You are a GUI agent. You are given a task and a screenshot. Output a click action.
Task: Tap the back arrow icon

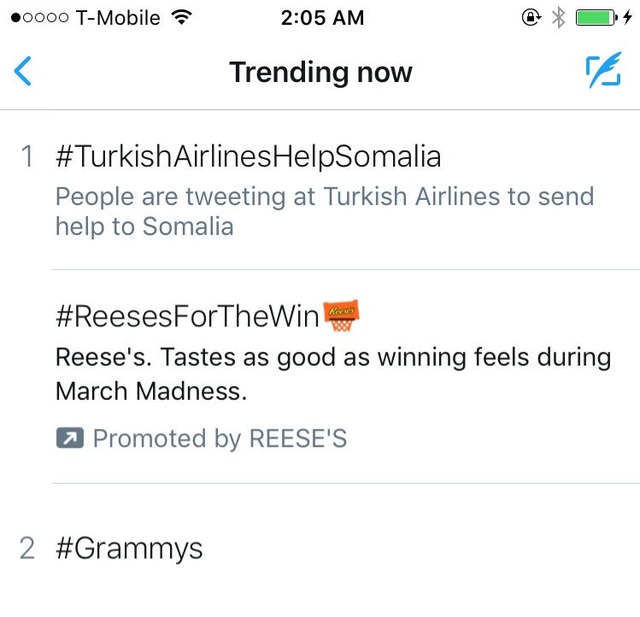23,71
